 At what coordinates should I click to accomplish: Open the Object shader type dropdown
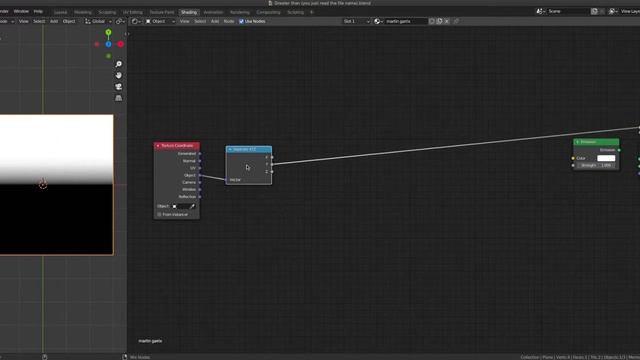coord(160,21)
